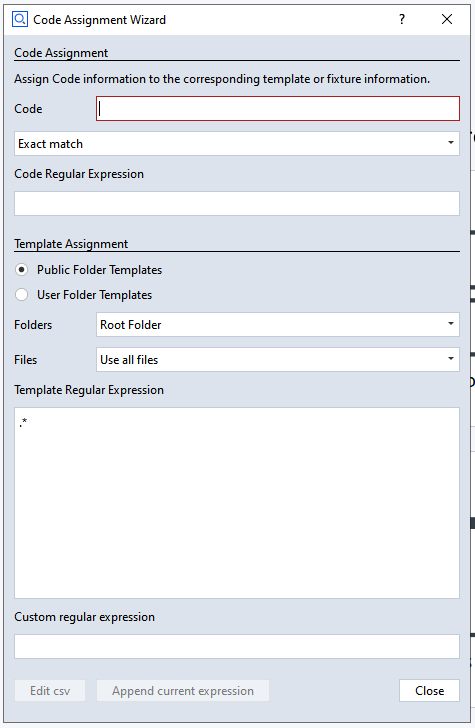Open the Files dropdown showing Use all files
This screenshot has width=475, height=728.
click(278, 359)
